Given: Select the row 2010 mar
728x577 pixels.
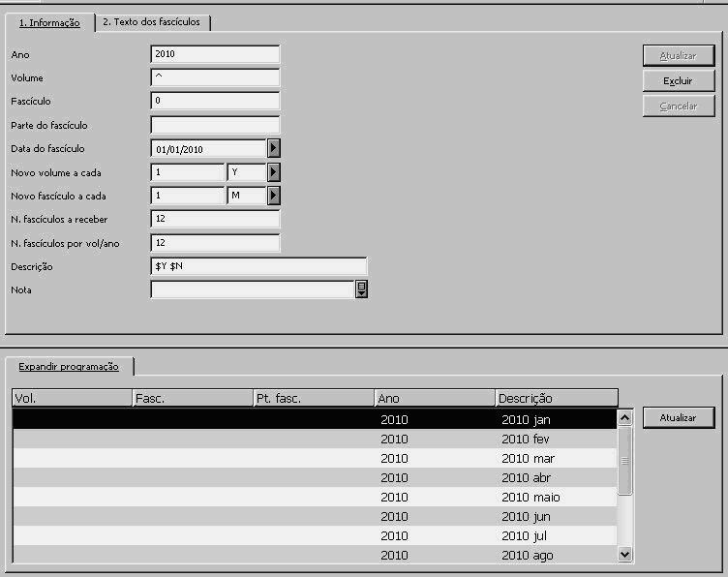Looking at the screenshot, I should [x=315, y=458].
